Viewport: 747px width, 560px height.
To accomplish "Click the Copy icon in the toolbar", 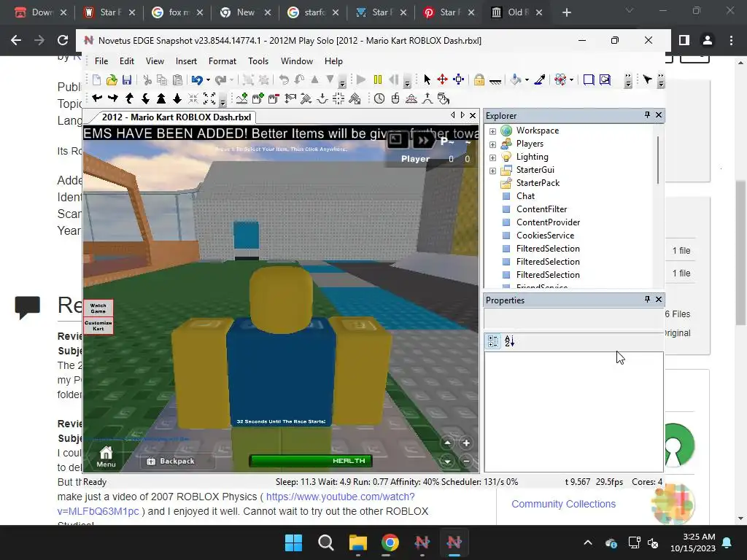I will coord(162,80).
